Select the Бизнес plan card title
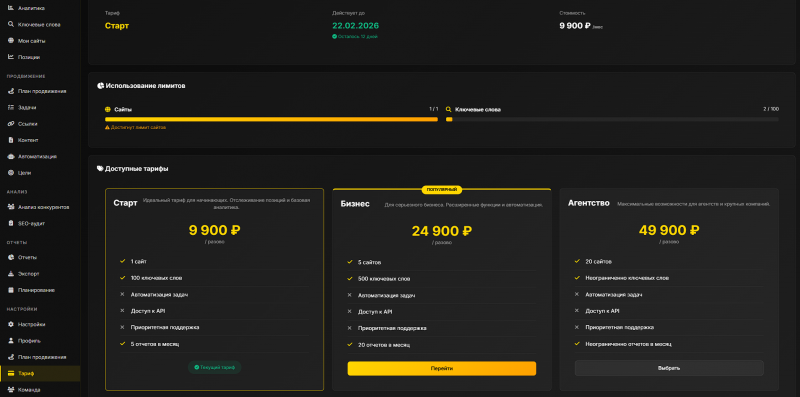This screenshot has height=397, width=800. point(355,204)
